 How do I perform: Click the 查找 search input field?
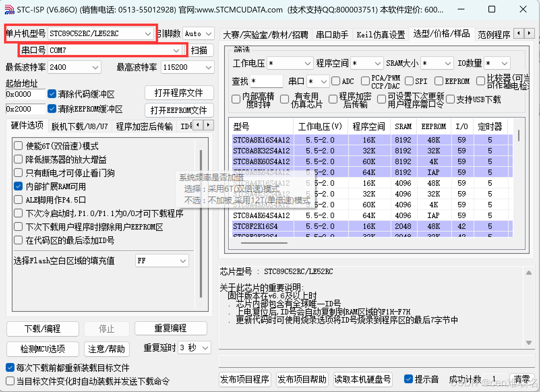coord(266,81)
